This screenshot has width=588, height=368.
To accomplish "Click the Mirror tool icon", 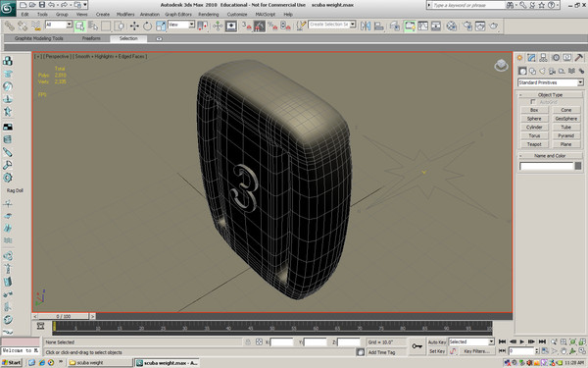I will [366, 26].
